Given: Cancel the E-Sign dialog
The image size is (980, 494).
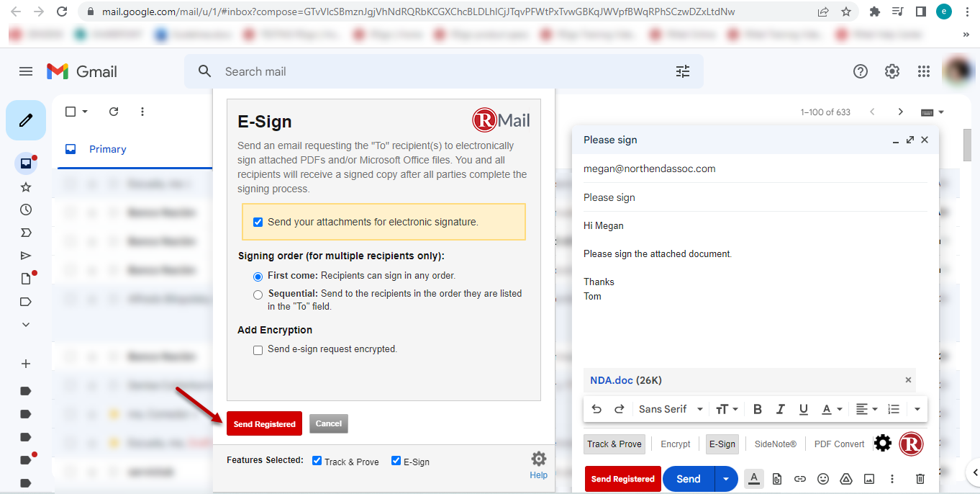Looking at the screenshot, I should click(328, 423).
